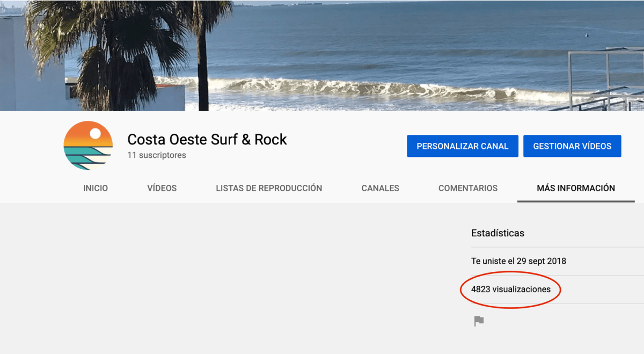
Task: Select the CANALES tab
Action: [x=380, y=188]
